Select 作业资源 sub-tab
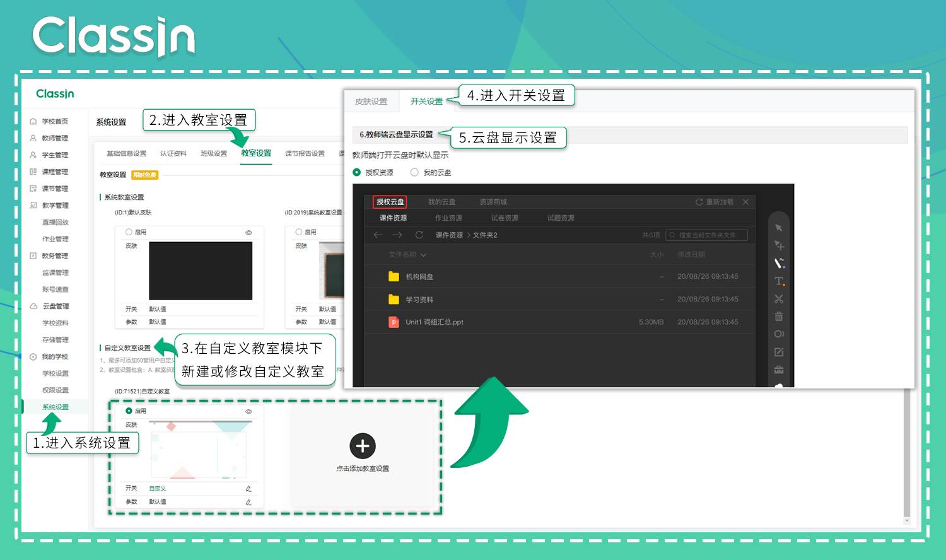 [x=448, y=218]
